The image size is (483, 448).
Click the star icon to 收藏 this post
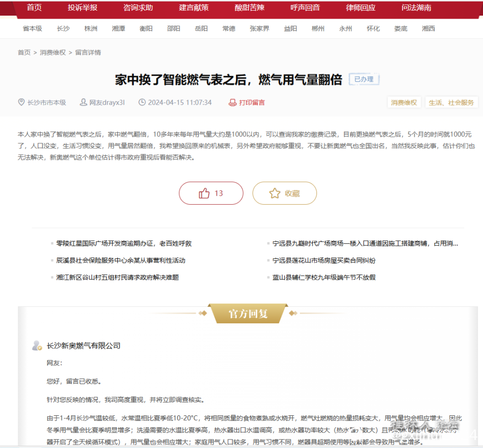click(275, 193)
